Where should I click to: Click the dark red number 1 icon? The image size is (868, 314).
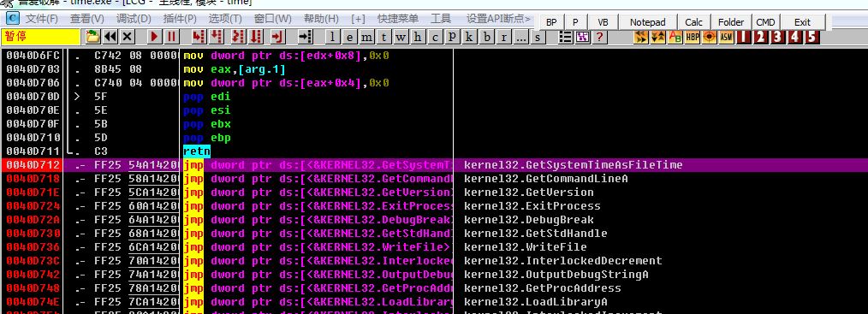pyautogui.click(x=743, y=37)
